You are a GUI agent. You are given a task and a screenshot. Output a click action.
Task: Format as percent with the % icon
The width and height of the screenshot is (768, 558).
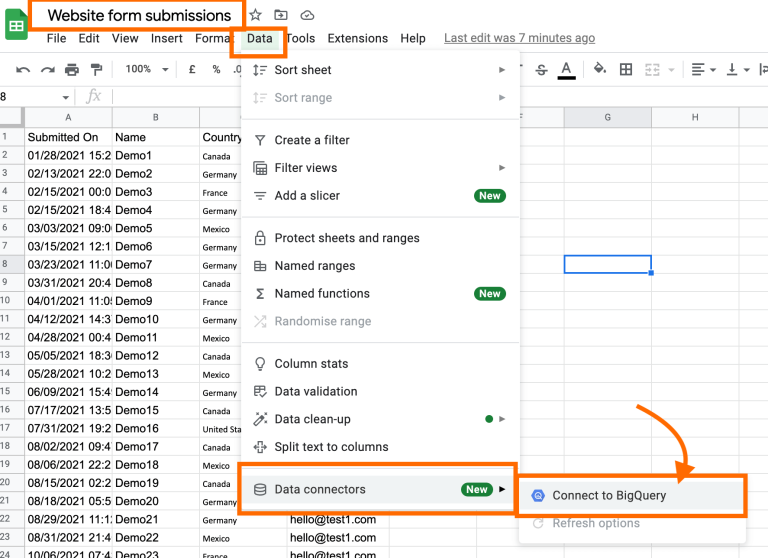click(216, 70)
